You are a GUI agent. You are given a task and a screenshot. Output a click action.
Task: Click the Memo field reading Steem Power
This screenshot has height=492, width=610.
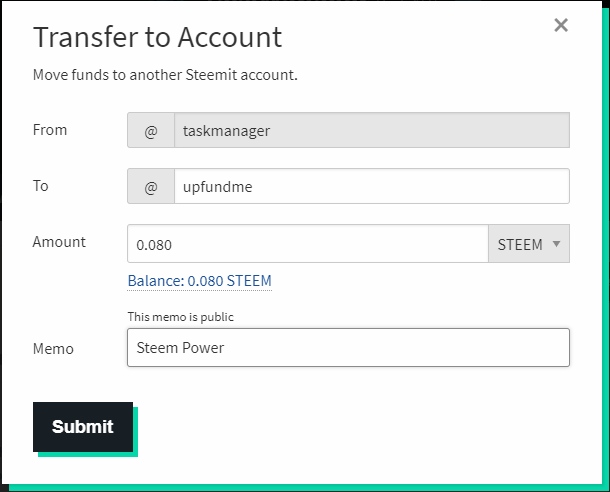point(348,348)
